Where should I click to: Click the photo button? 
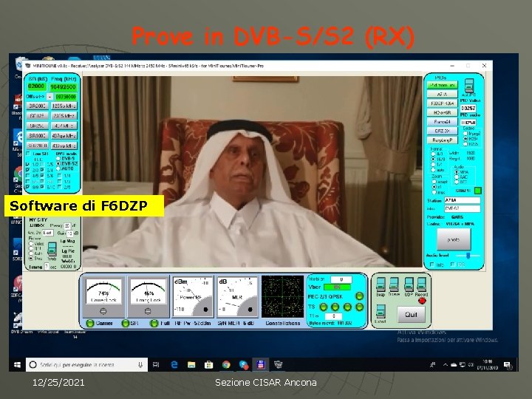coord(454,239)
